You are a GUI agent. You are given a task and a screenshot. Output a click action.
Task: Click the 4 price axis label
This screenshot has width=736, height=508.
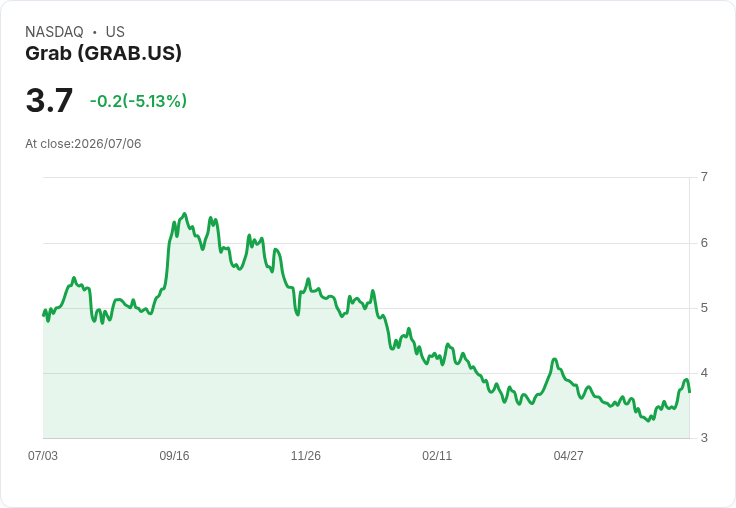coord(704,373)
